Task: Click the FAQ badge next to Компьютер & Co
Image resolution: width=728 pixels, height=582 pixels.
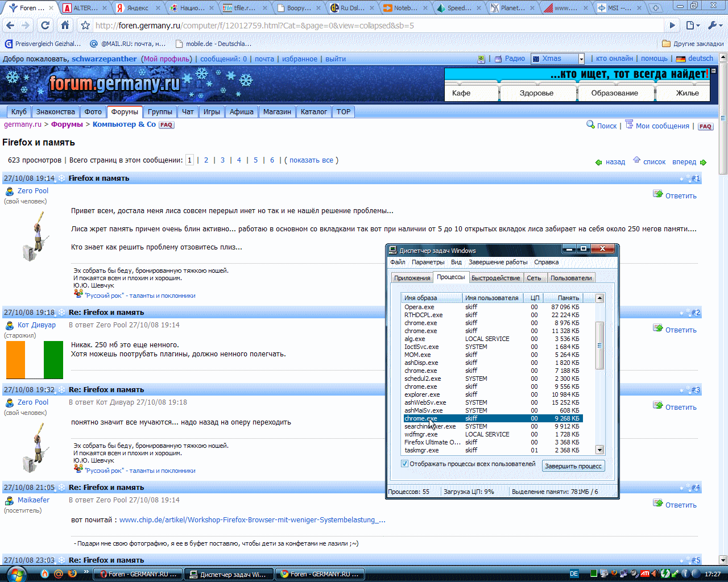Action: [x=166, y=124]
